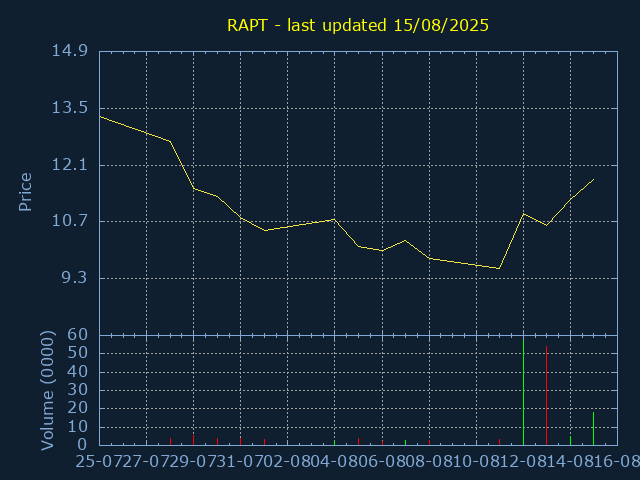
Task: Click the 20 volume axis label
Action: (x=78, y=409)
